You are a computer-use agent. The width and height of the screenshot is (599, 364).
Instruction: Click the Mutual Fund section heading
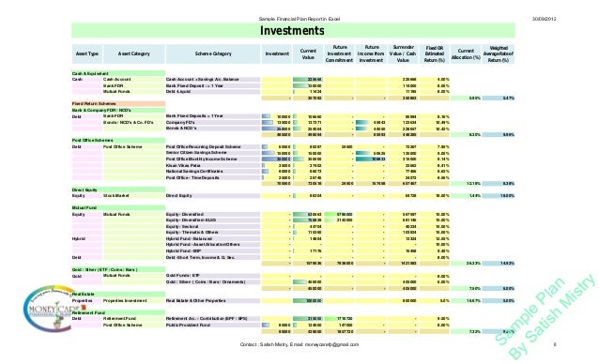[x=118, y=208]
